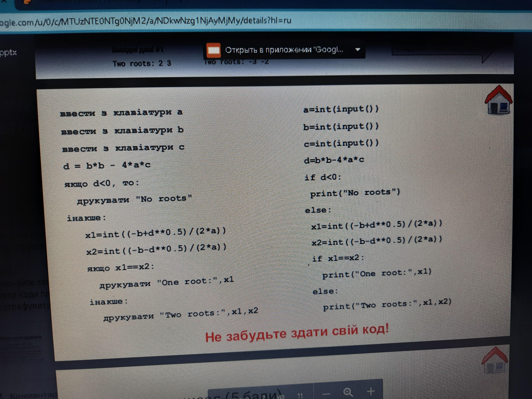The image size is (532, 399).
Task: Click Открыть в приложении Google button
Action: 284,50
